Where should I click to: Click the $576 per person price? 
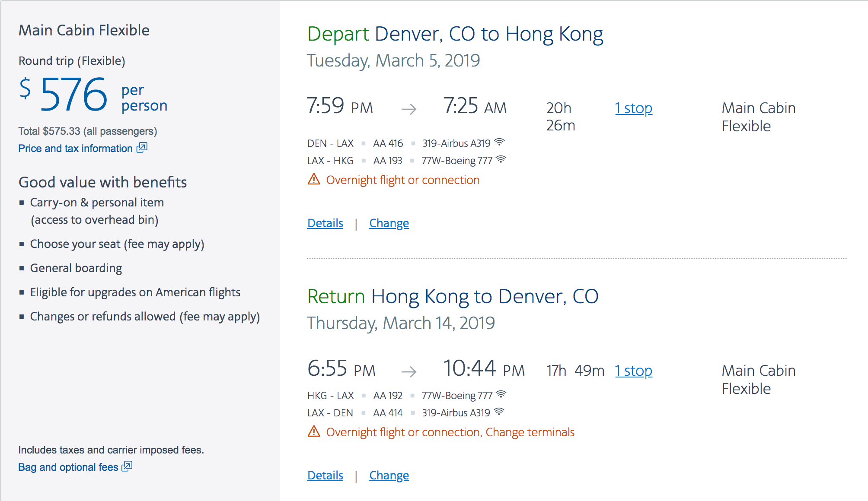click(x=73, y=95)
